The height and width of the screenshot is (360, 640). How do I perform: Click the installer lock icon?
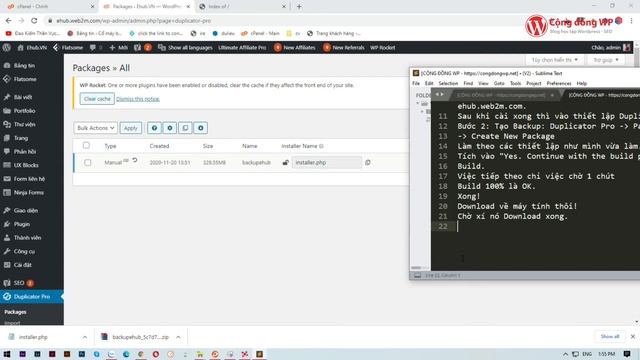click(x=286, y=162)
